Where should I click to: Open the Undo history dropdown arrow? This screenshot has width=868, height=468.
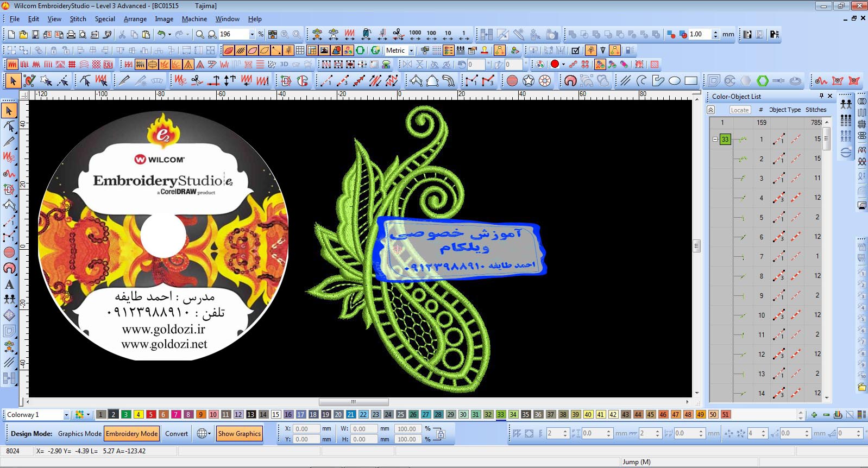pyautogui.click(x=169, y=34)
